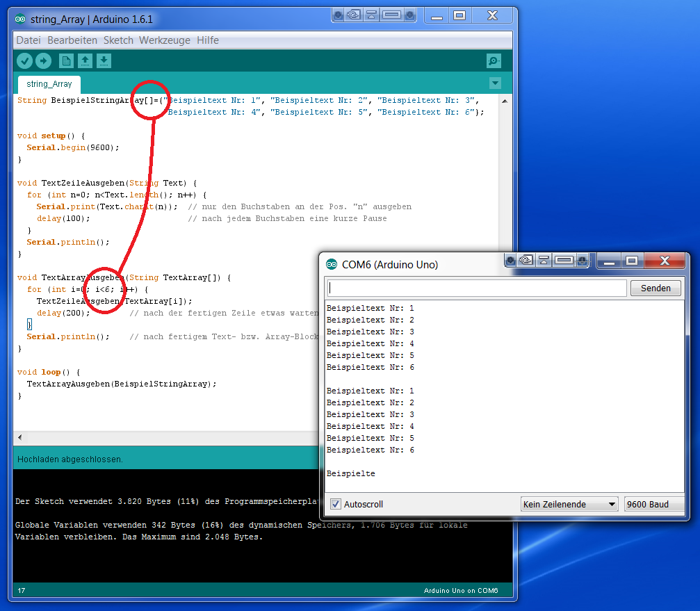Click string literal "Beispieltext Nr: 5" in editor
The height and width of the screenshot is (611, 700).
(318, 112)
